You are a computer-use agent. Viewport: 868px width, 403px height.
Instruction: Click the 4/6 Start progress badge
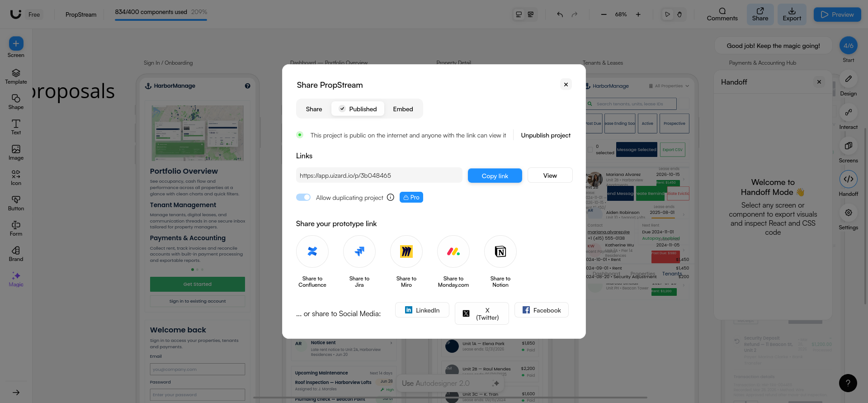pos(849,46)
